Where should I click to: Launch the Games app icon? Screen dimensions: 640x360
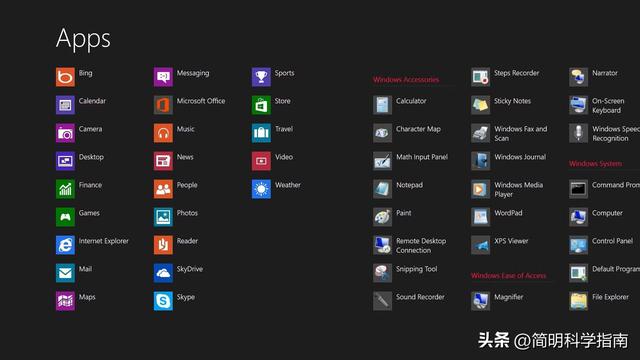(65, 217)
